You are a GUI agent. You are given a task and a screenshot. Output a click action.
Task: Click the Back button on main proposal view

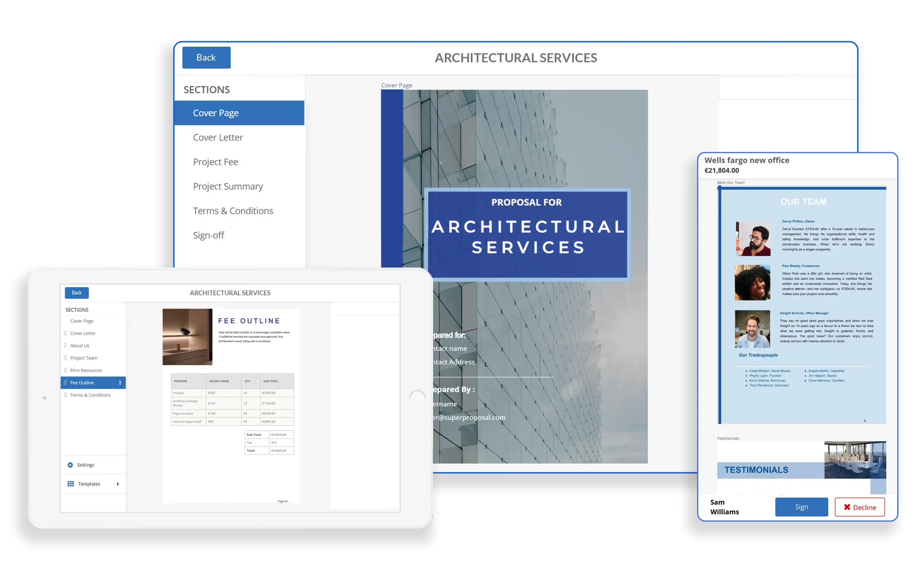click(206, 57)
